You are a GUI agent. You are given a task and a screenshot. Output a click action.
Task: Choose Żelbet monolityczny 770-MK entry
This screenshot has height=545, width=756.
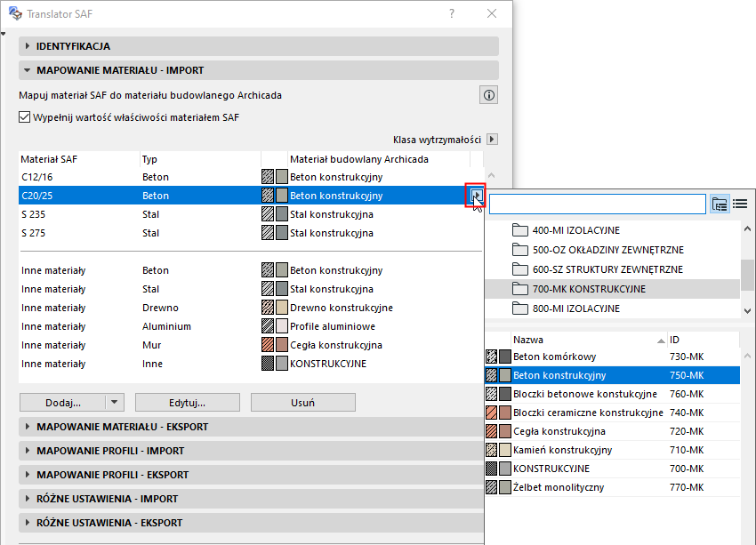pyautogui.click(x=612, y=487)
